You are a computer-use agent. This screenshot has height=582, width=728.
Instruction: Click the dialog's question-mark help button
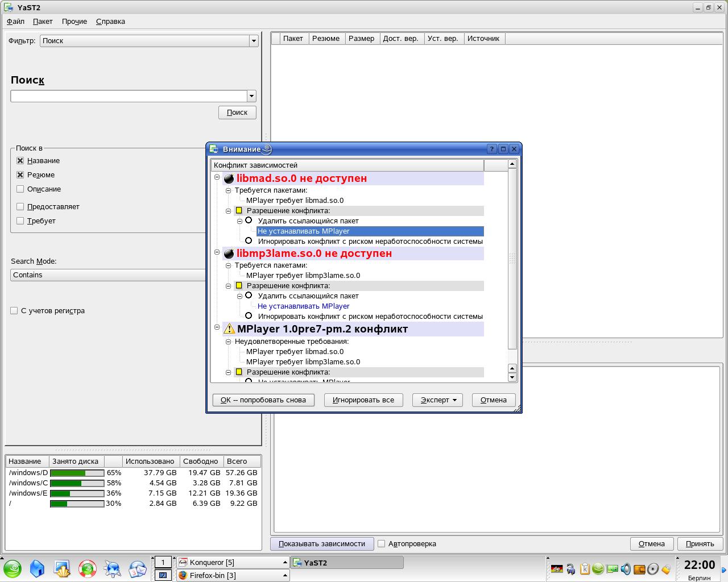493,149
